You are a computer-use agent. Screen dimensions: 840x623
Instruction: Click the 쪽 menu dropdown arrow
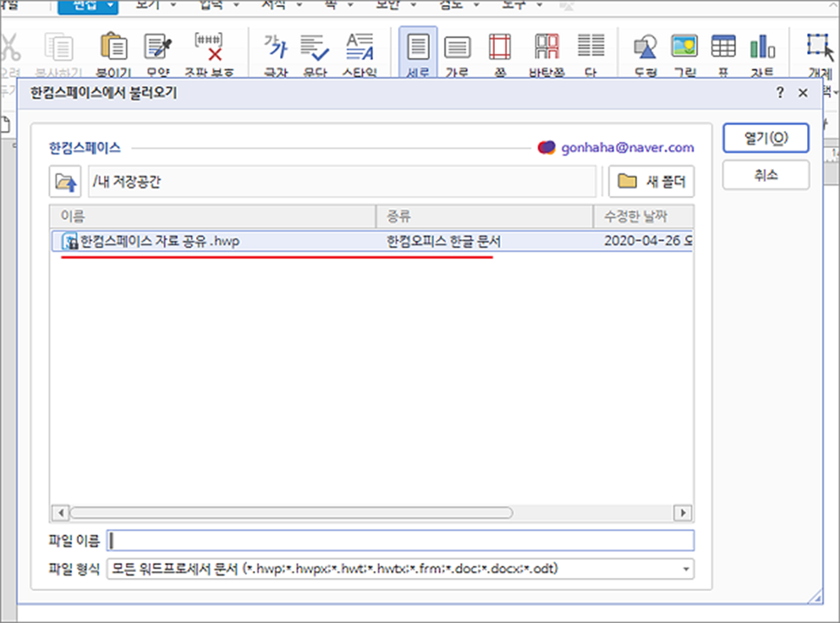[x=350, y=5]
